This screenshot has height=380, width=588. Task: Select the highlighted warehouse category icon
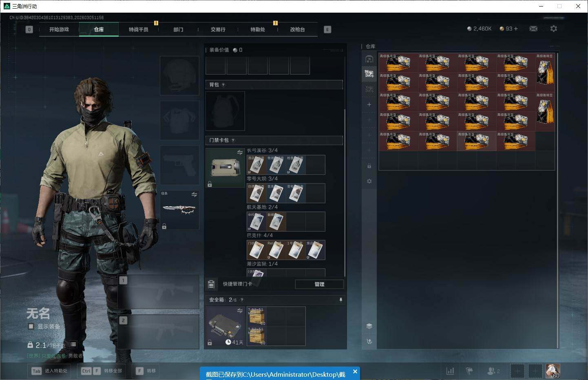click(x=369, y=74)
